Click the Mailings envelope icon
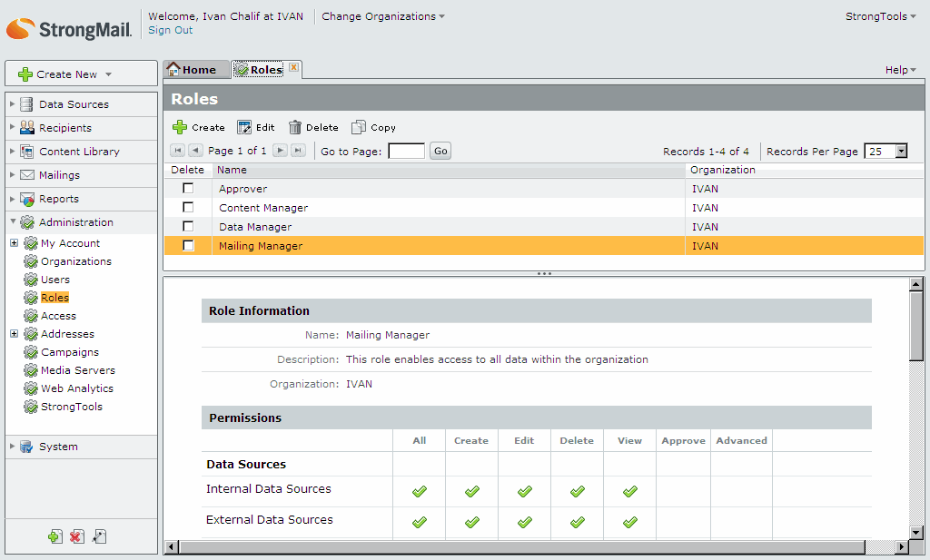The width and height of the screenshot is (930, 560). tap(26, 175)
